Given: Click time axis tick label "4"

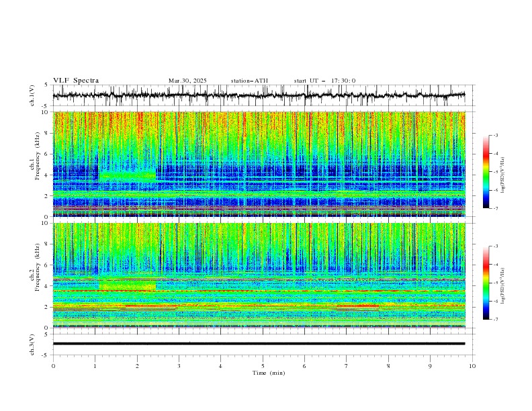Looking at the screenshot, I should coord(220,366).
